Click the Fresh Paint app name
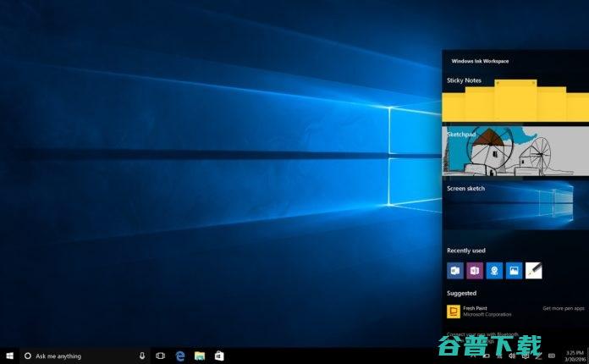This screenshot has width=589, height=364. [x=475, y=308]
